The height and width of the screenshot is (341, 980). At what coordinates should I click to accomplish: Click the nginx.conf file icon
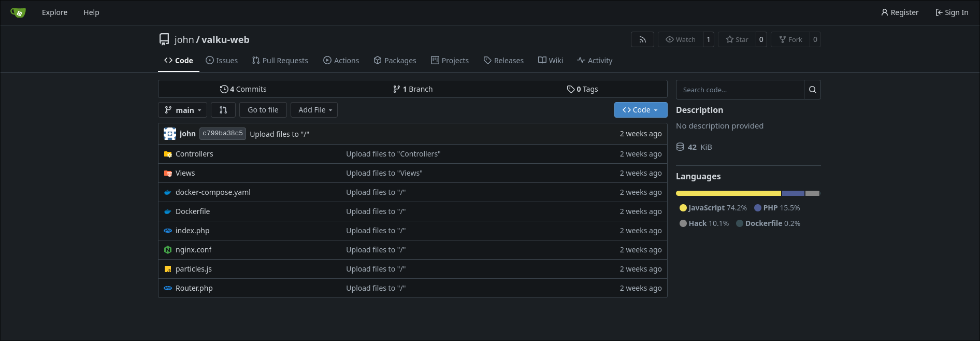[168, 250]
